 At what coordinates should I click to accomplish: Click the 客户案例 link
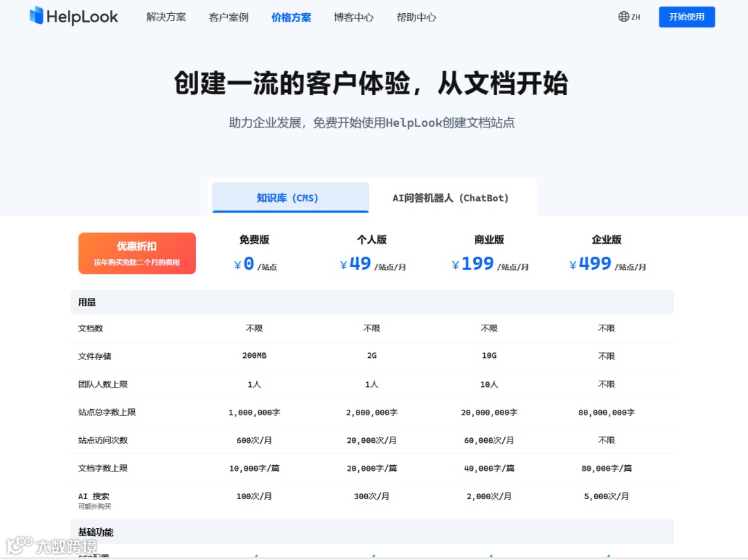[x=228, y=17]
